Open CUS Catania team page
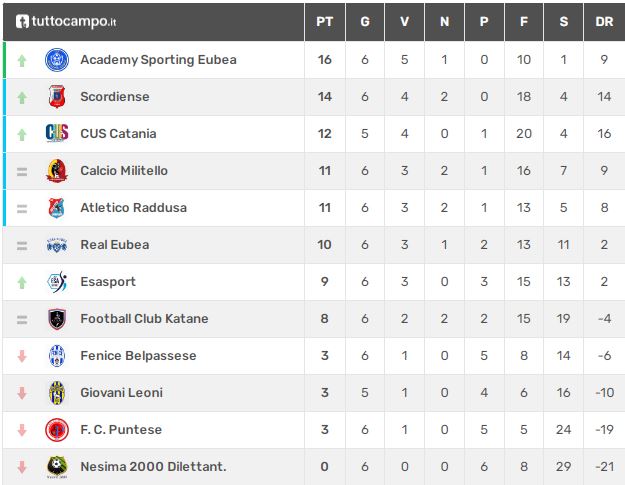This screenshot has height=485, width=625. [118, 134]
